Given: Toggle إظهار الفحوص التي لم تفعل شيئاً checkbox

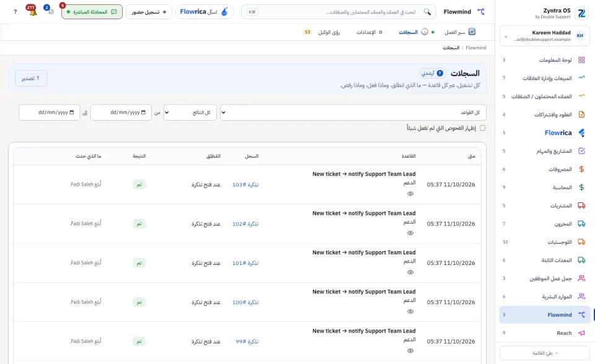Looking at the screenshot, I should point(482,128).
